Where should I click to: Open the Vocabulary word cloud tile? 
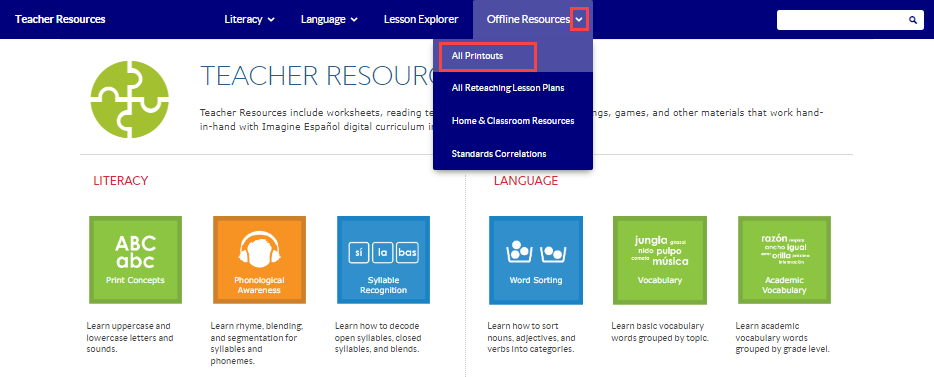point(659,260)
